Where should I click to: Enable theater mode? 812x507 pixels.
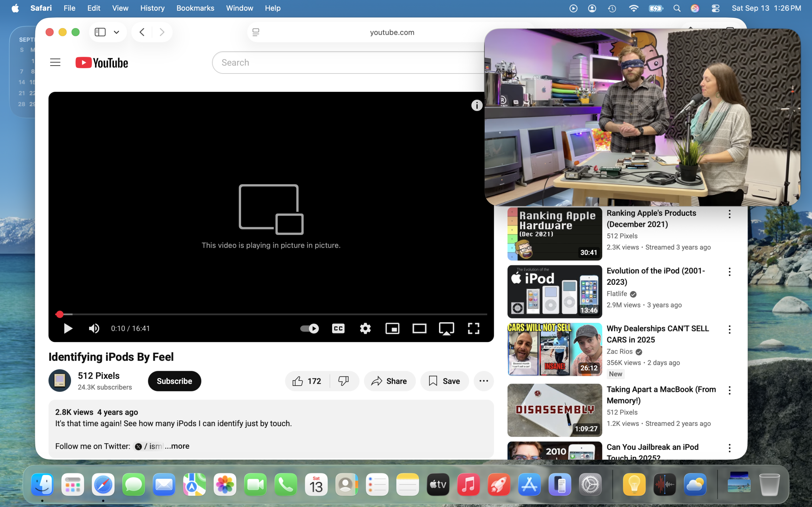[x=419, y=328]
